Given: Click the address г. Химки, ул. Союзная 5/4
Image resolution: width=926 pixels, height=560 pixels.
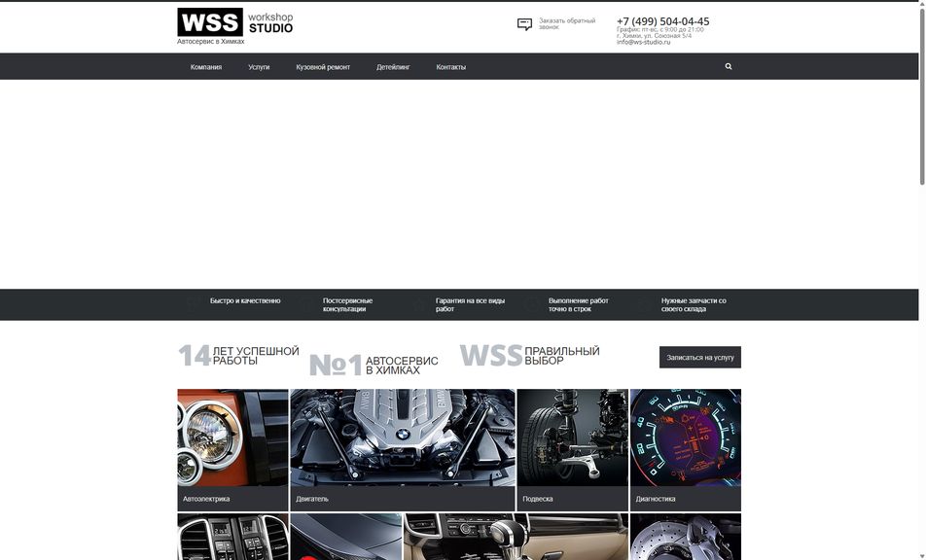Looking at the screenshot, I should coord(654,36).
